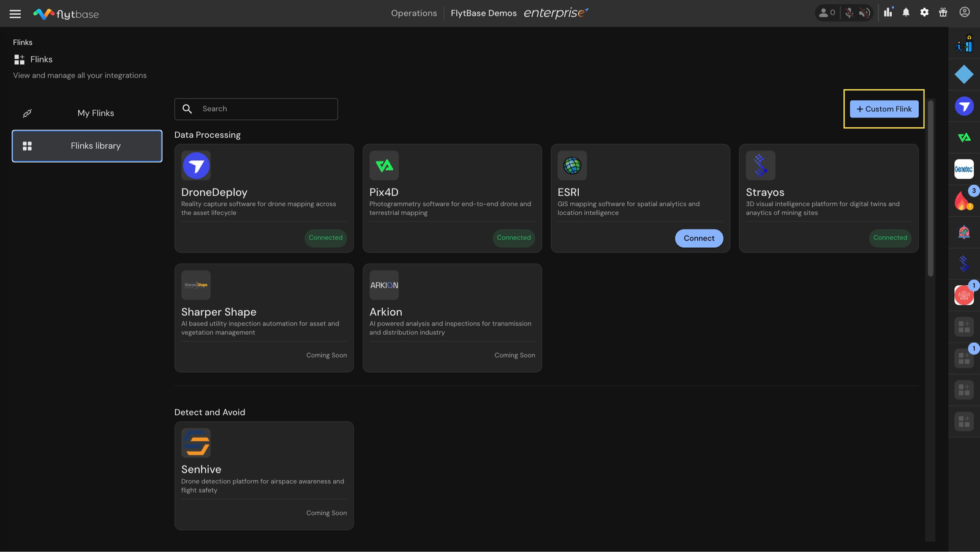Viewport: 980px width, 552px height.
Task: Click the link icon beside My Flinks
Action: click(27, 113)
